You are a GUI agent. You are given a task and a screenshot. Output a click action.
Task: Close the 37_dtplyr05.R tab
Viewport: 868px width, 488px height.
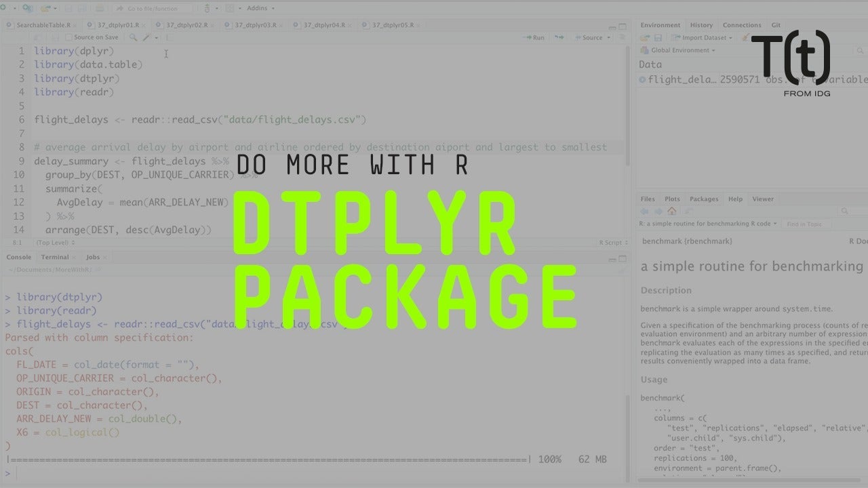[418, 25]
